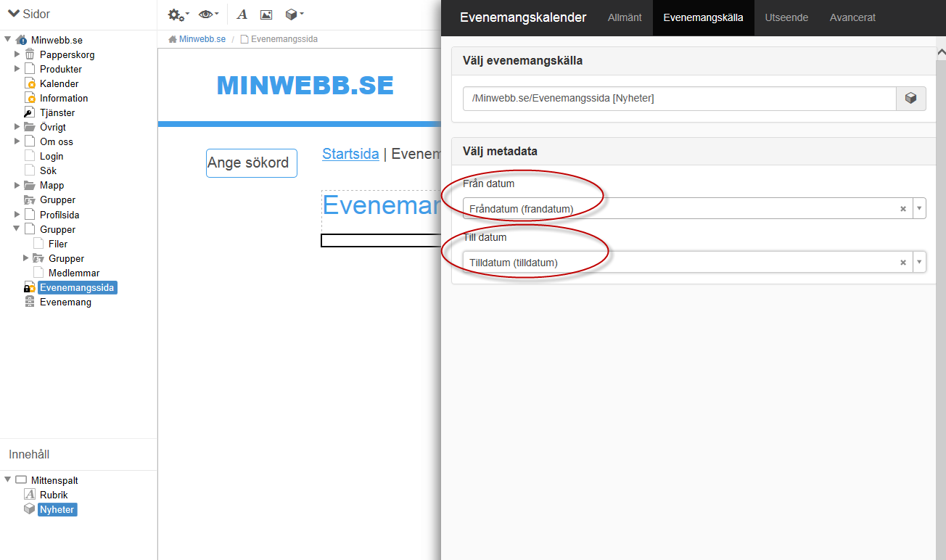
Task: Click the Rubrik text module icon
Action: point(30,495)
